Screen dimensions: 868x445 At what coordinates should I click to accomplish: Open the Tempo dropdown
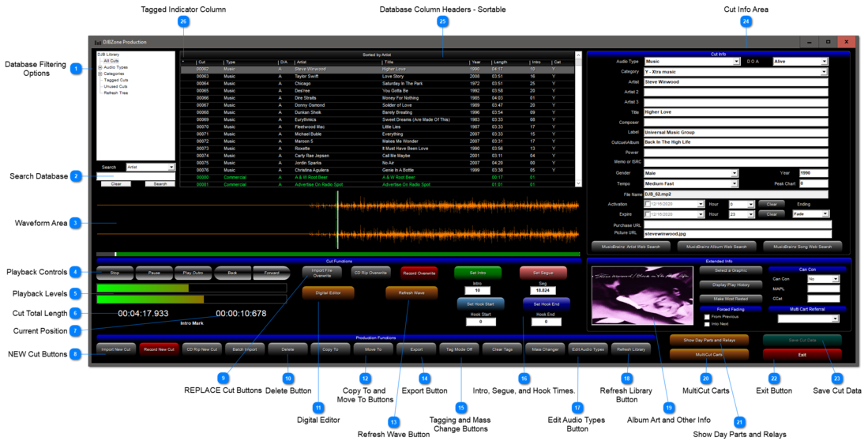735,183
